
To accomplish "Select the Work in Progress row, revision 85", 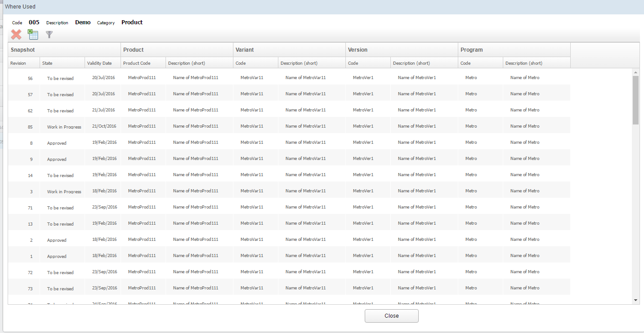I will pyautogui.click(x=64, y=127).
